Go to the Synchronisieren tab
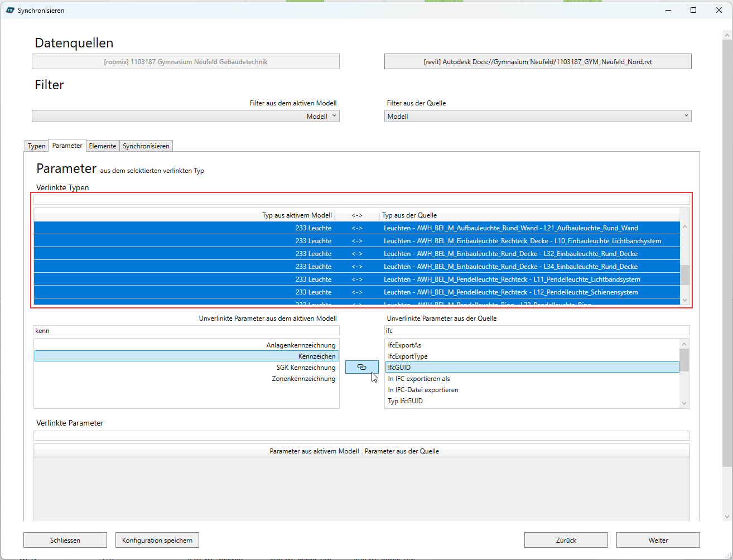This screenshot has height=560, width=733. pos(146,146)
